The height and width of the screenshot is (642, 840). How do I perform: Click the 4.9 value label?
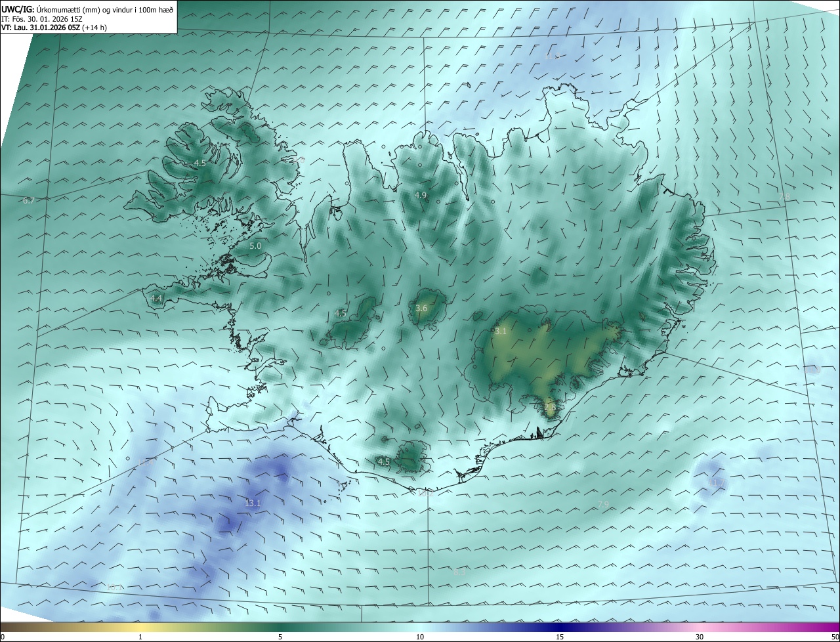pos(421,195)
